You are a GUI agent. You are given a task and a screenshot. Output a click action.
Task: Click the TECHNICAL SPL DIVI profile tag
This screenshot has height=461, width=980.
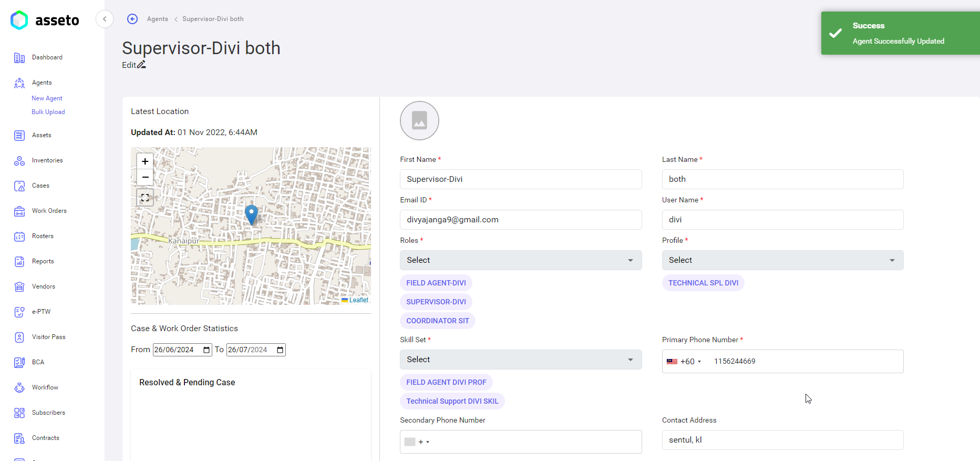pos(703,283)
